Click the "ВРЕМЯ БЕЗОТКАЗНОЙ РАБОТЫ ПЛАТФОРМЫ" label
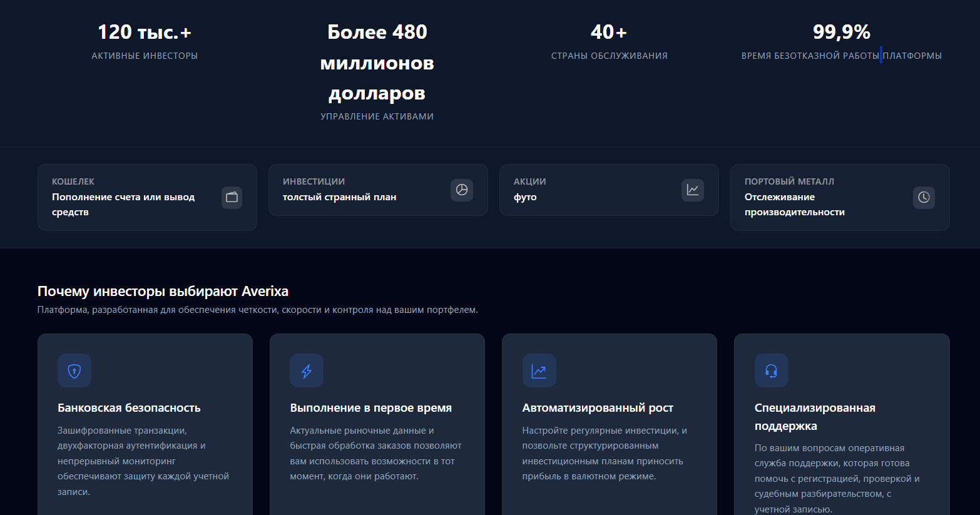980x515 pixels. pos(842,56)
